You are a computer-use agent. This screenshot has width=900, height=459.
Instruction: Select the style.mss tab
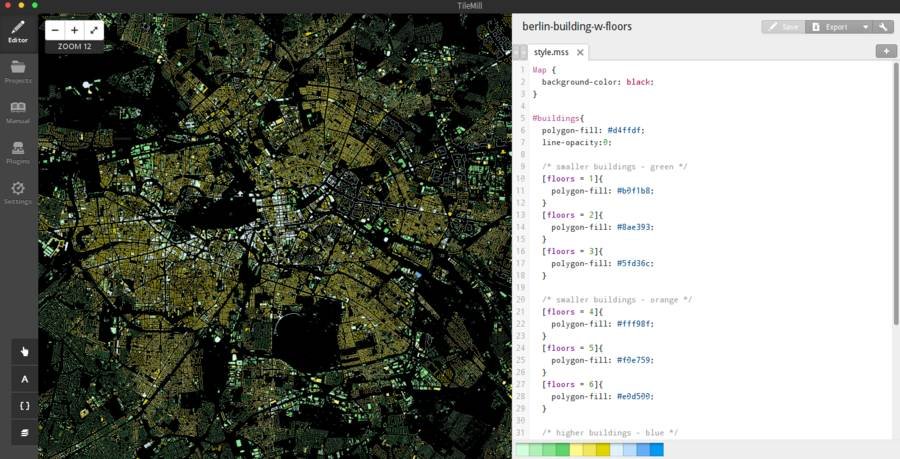click(x=550, y=52)
